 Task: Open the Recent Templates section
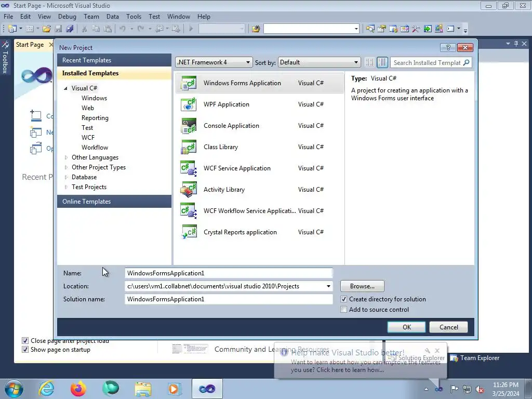coord(114,60)
